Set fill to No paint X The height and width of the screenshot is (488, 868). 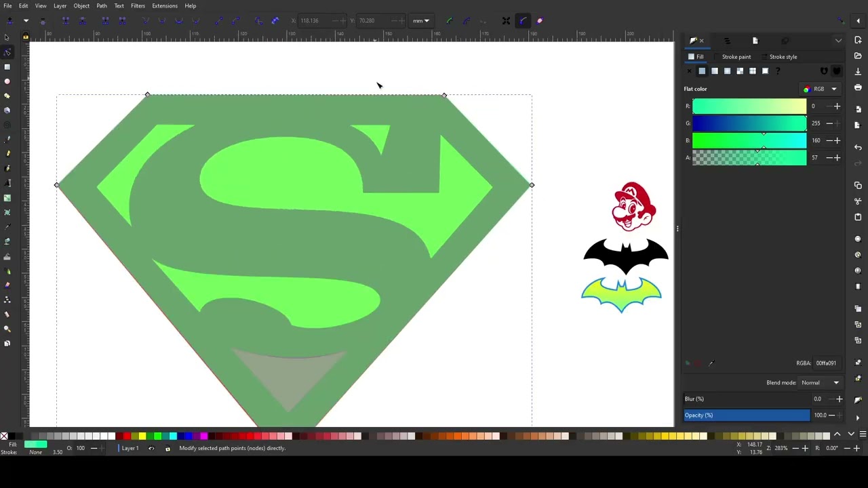pyautogui.click(x=690, y=71)
